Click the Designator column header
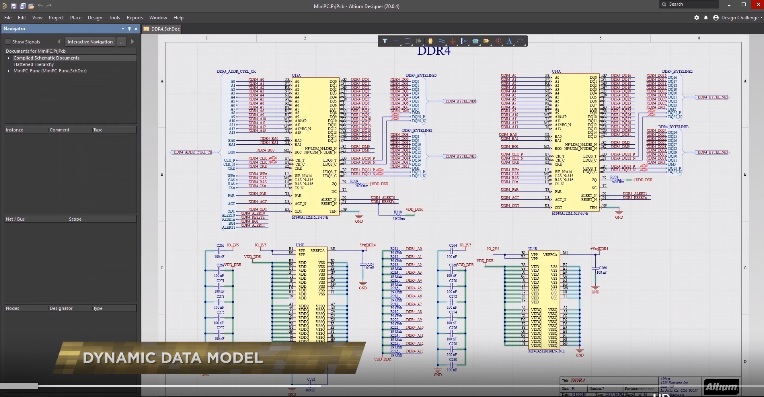This screenshot has height=397, width=764. (61, 308)
